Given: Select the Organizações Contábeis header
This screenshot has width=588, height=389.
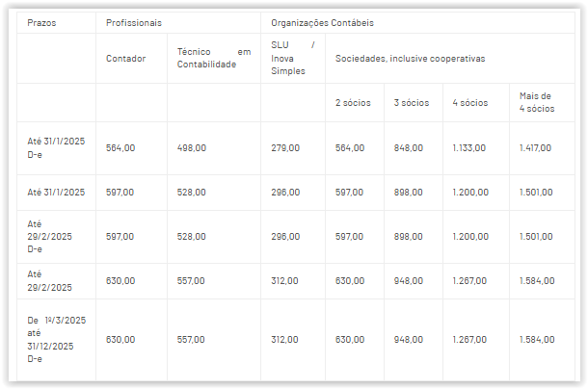Looking at the screenshot, I should 322,22.
